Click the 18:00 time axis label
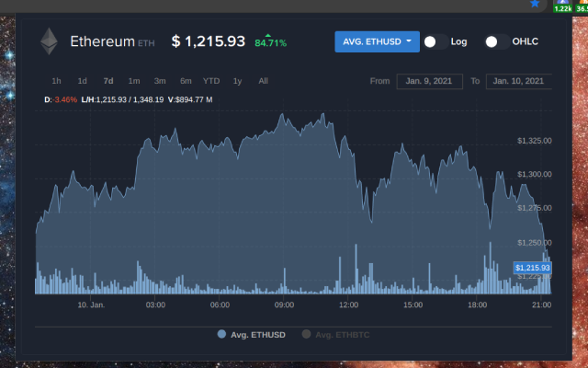588x368 pixels. click(478, 305)
